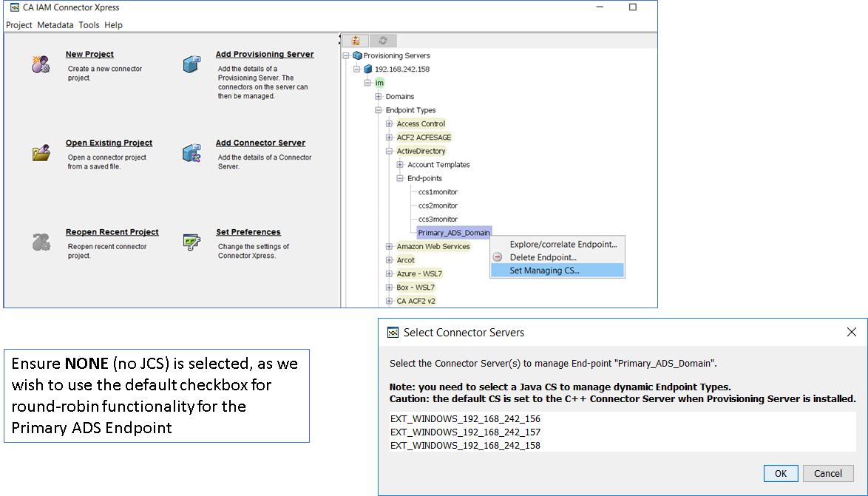This screenshot has width=868, height=496.
Task: Select EXT_WINDOWS_192_168_242_156 in the server list
Action: point(623,419)
